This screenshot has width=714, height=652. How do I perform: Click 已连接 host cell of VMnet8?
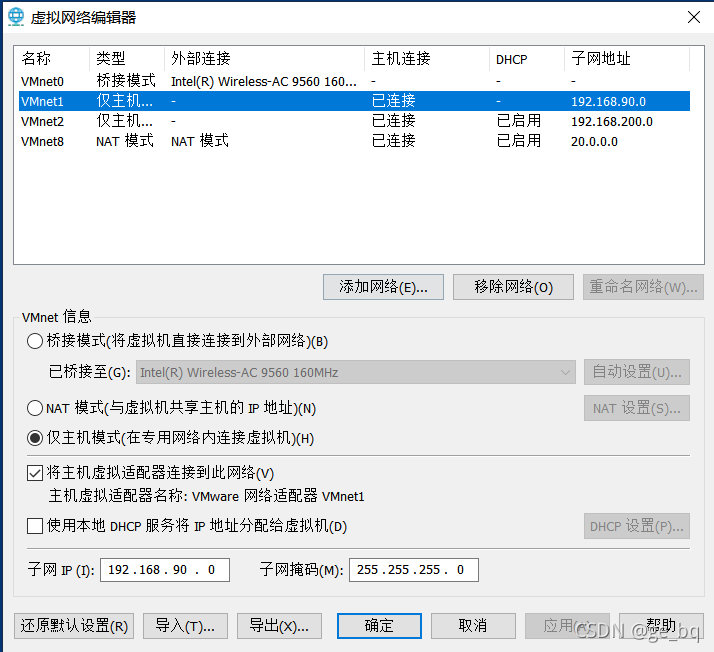(393, 141)
